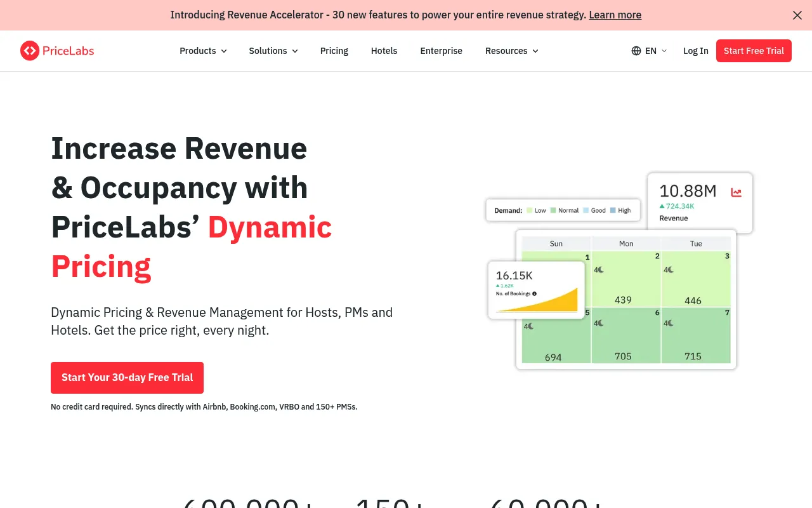Click the globe language icon
Image resolution: width=812 pixels, height=508 pixels.
click(x=636, y=51)
